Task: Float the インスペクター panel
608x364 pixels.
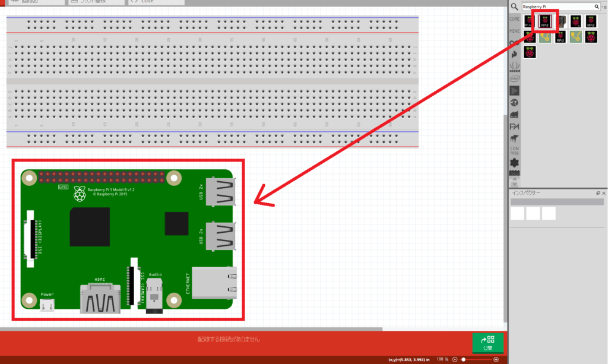Action: click(x=598, y=193)
